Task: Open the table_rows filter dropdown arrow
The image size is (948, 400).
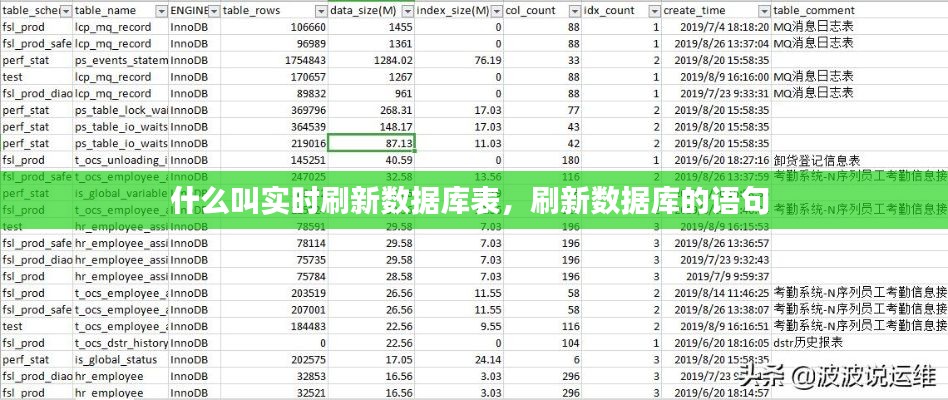Action: (319, 10)
